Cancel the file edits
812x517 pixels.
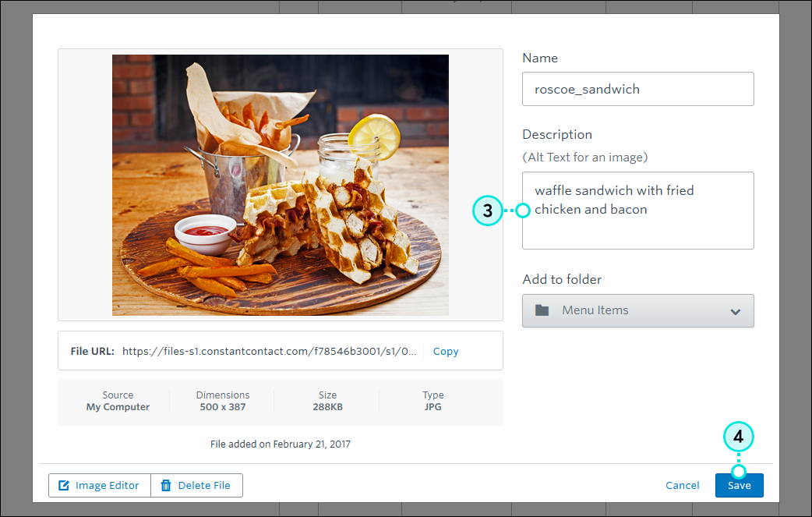[x=682, y=485]
